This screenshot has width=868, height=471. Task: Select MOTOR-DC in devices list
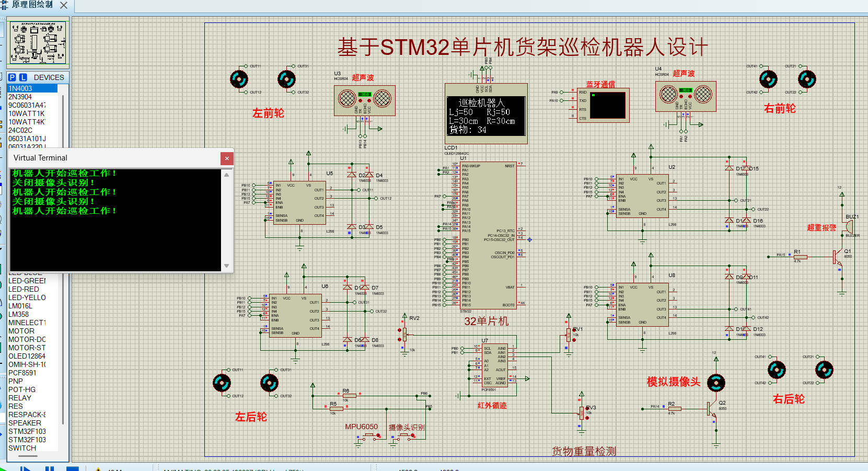click(x=32, y=339)
